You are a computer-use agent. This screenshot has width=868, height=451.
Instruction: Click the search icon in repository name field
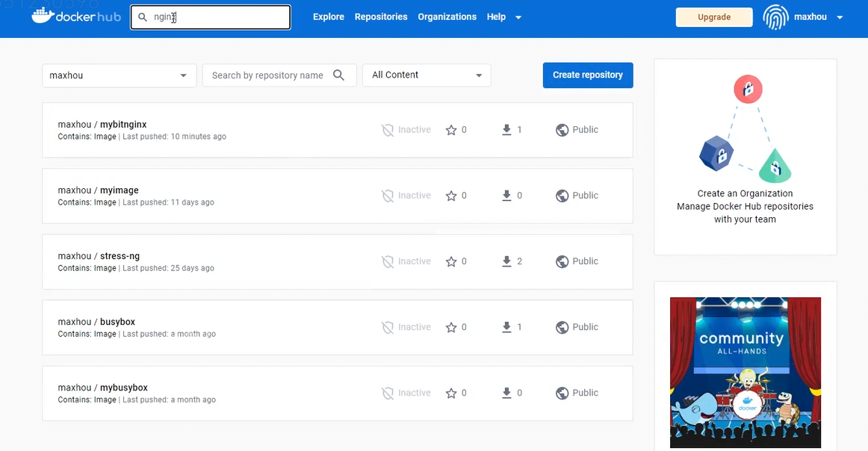339,75
